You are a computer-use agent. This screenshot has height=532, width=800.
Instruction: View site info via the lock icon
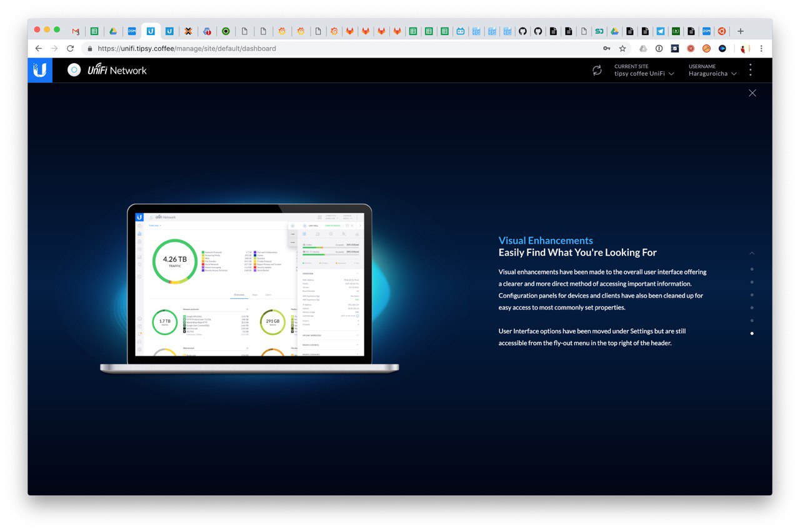click(x=90, y=48)
